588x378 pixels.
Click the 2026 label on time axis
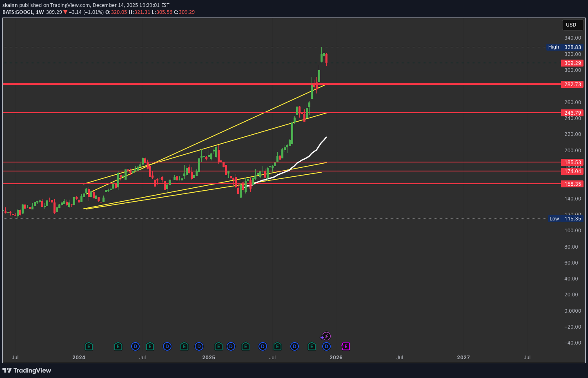pyautogui.click(x=336, y=358)
